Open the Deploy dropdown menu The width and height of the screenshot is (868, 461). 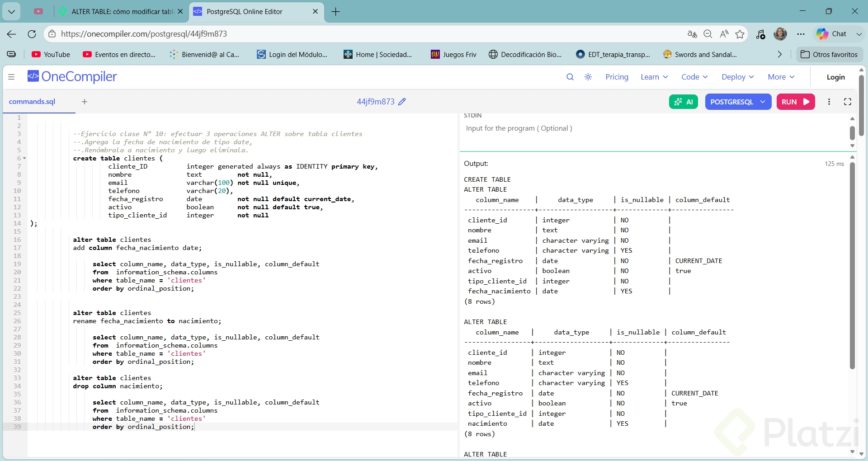(x=737, y=77)
